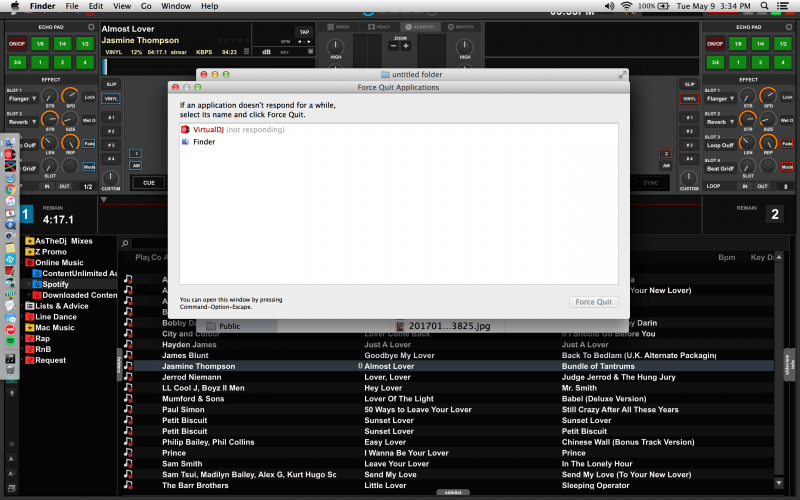Click Mac Music folder icon in tree
The height and width of the screenshot is (500, 800).
30,328
